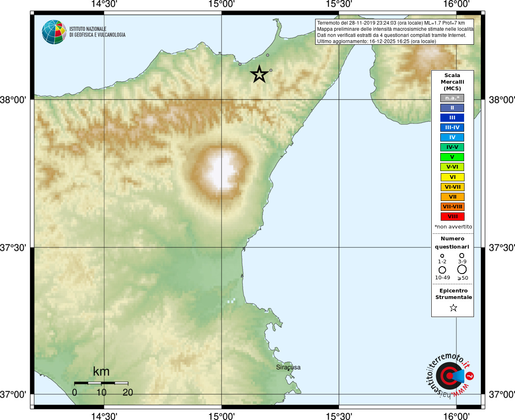Click the INGV globe logo
Image resolution: width=515 pixels, height=420 pixels.
coord(54,32)
